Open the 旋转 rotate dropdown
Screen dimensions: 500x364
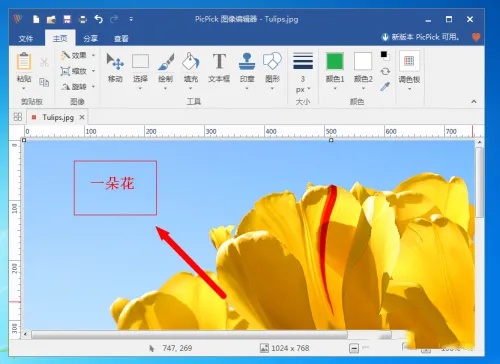point(78,87)
